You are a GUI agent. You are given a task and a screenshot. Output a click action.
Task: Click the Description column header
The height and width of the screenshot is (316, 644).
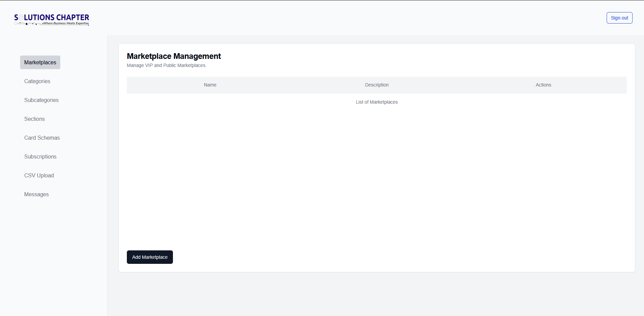click(377, 85)
